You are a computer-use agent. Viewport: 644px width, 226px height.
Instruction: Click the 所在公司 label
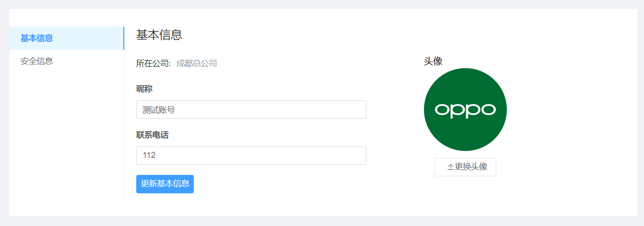(x=154, y=64)
